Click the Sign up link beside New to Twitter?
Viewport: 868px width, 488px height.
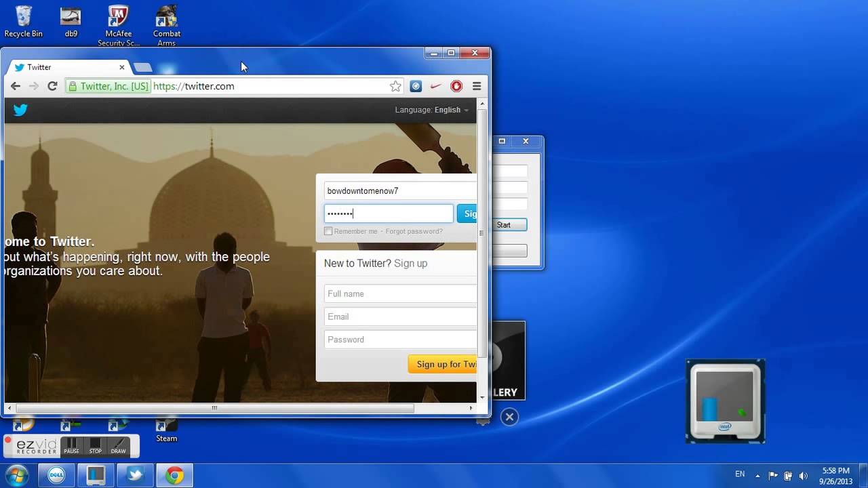tap(410, 264)
